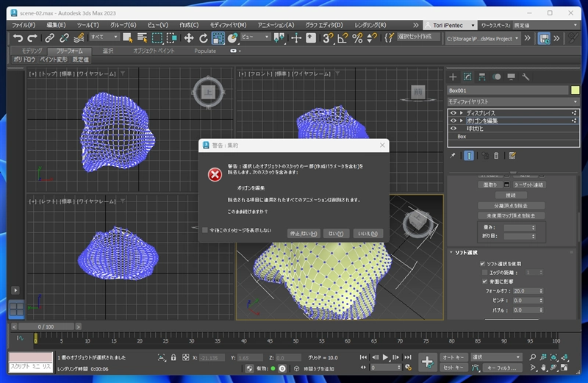Open the Hierarchy command panel tab
Image resolution: width=588 pixels, height=383 pixels.
(482, 77)
